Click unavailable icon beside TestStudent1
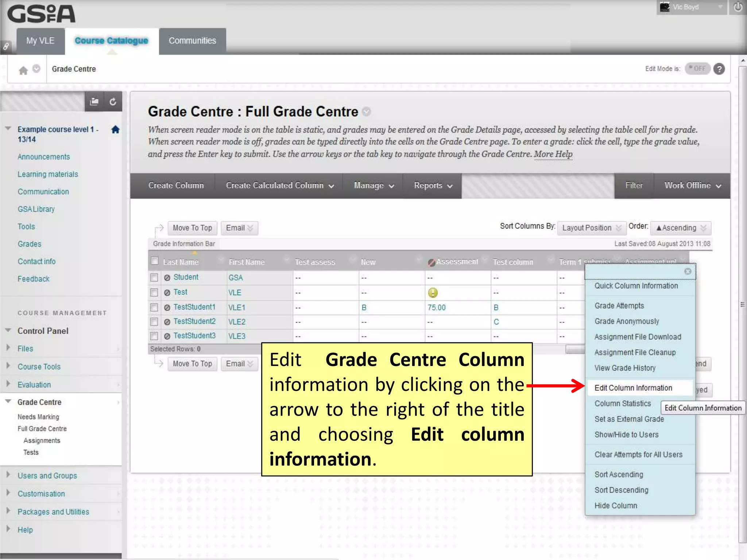The image size is (747, 560). coord(167,308)
